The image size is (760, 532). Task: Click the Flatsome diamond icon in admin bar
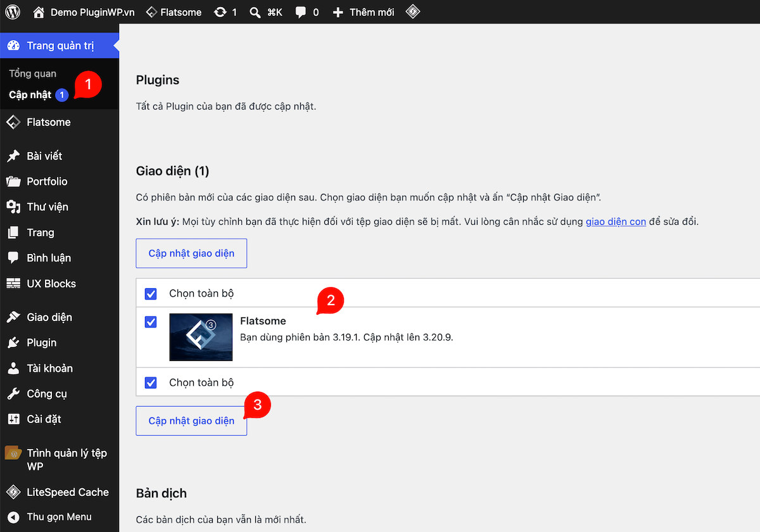[x=151, y=12]
